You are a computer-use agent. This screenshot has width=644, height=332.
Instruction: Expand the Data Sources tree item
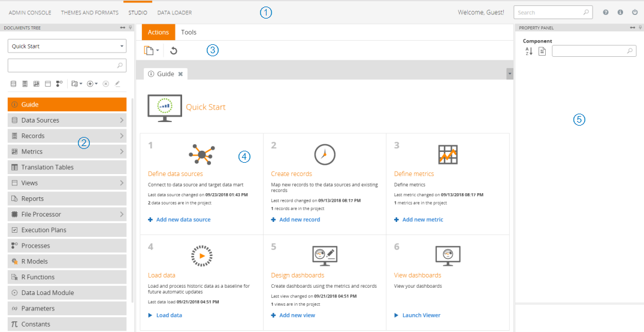point(121,120)
